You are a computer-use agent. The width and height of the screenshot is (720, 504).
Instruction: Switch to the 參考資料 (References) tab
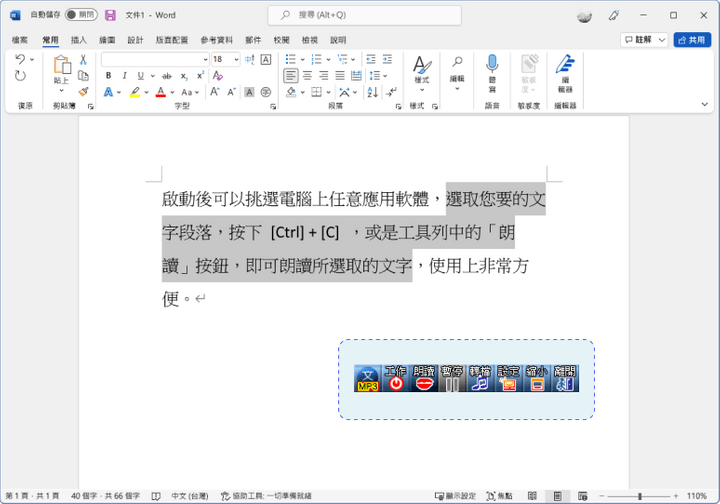coord(216,40)
